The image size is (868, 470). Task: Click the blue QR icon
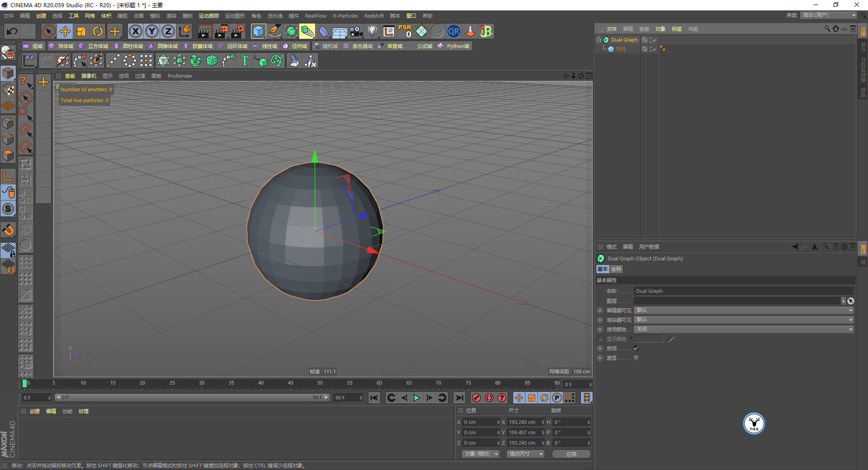click(453, 31)
